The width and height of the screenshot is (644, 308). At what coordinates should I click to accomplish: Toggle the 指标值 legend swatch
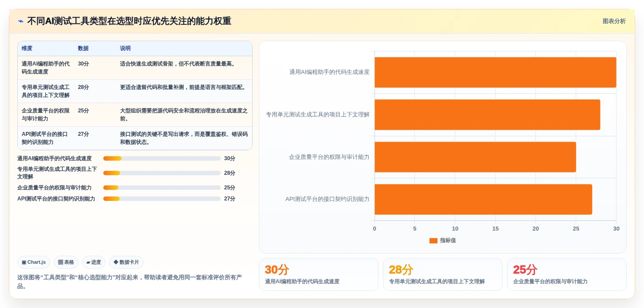(x=433, y=241)
